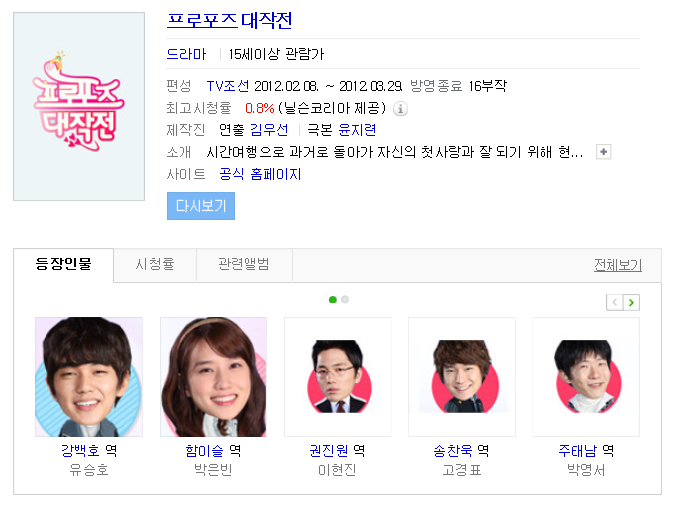Click the previous cast page arrow

coord(615,303)
